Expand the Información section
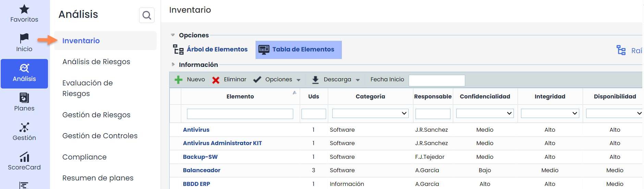 173,64
